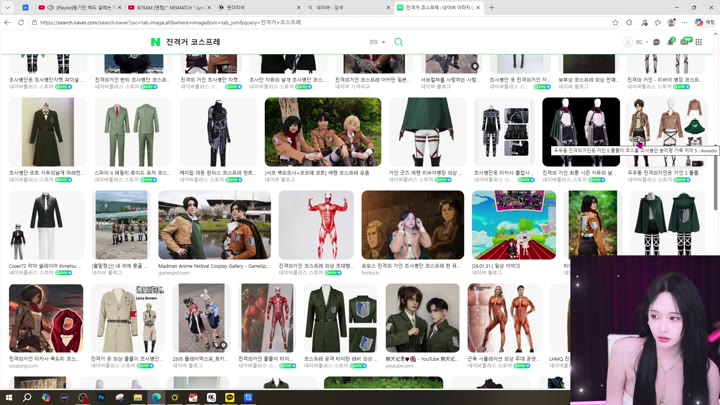Open the Madman Anime Festival cosplay thumbnail

pyautogui.click(x=214, y=225)
